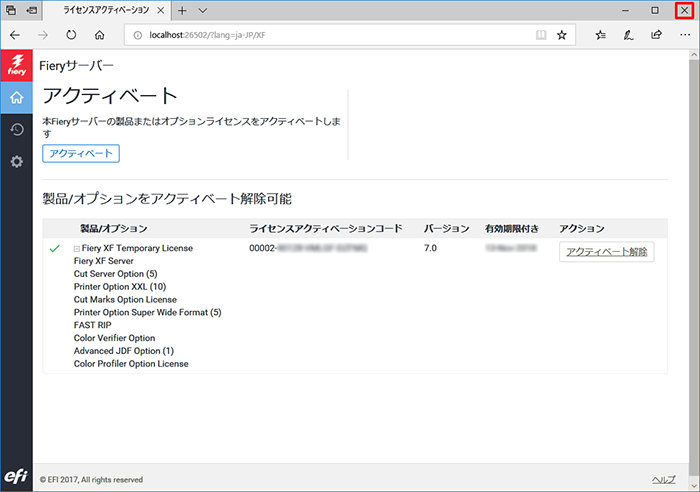Click the アクション column header
The image size is (700, 492).
(582, 229)
